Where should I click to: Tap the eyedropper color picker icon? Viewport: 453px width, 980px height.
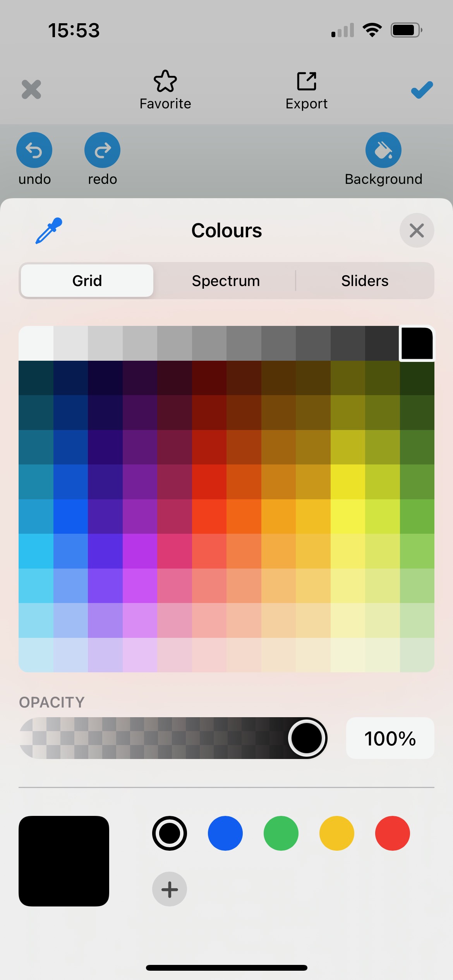[x=49, y=231]
